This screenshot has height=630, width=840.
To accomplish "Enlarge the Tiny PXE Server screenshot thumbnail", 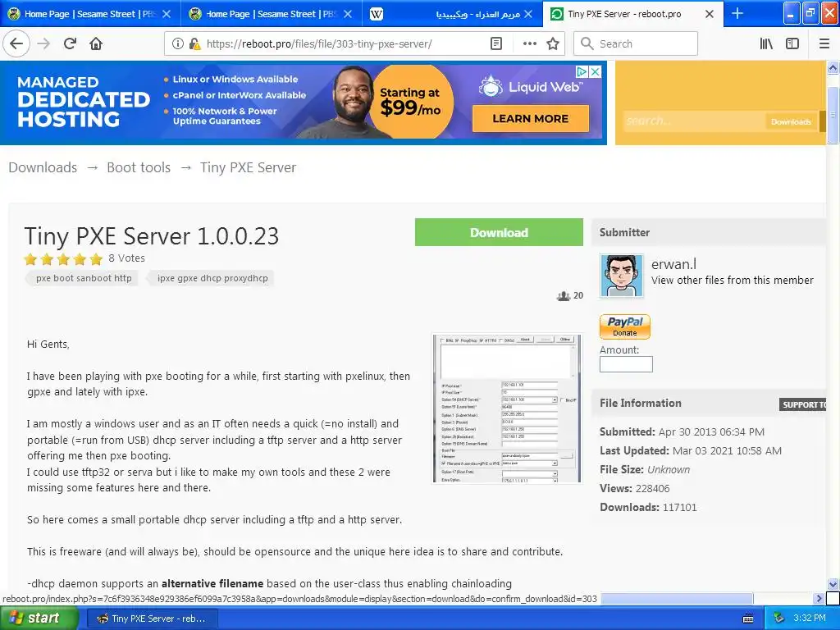I will coord(507,409).
